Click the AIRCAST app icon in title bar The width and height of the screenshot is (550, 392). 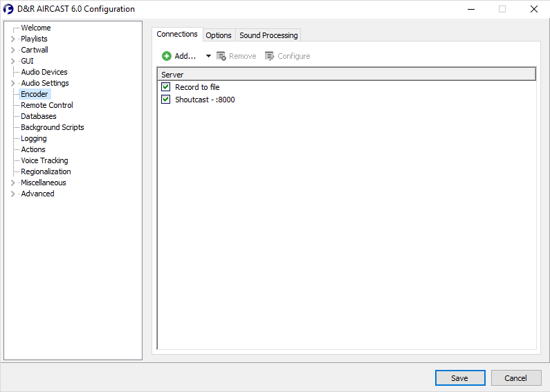point(9,9)
